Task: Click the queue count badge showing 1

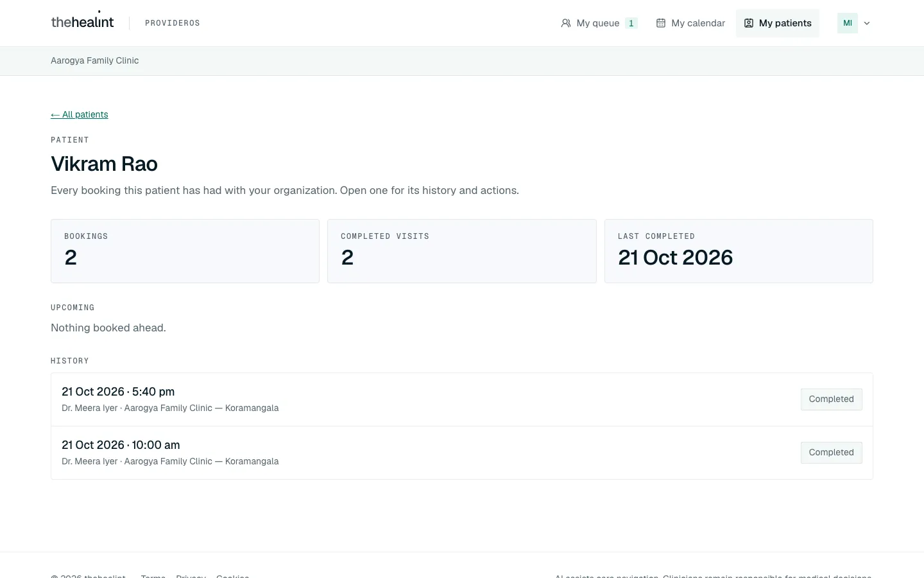Action: (631, 23)
